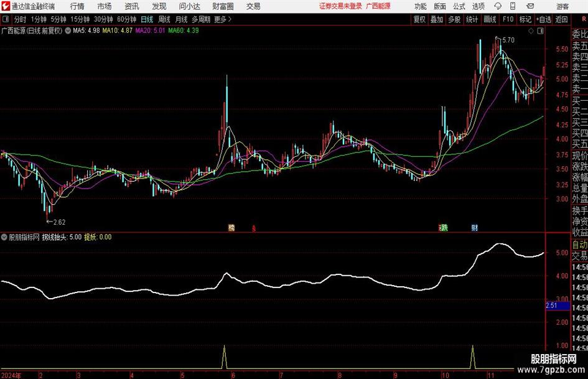
Task: Click the 复权 toolbar button
Action: click(419, 19)
